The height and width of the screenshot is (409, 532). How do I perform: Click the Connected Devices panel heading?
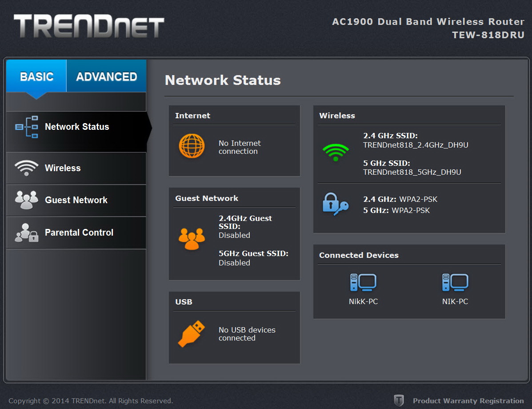pyautogui.click(x=359, y=255)
